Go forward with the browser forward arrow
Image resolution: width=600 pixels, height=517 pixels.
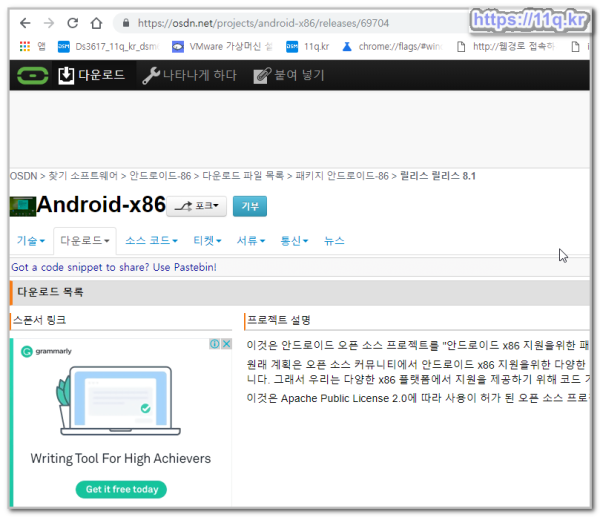pyautogui.click(x=49, y=23)
